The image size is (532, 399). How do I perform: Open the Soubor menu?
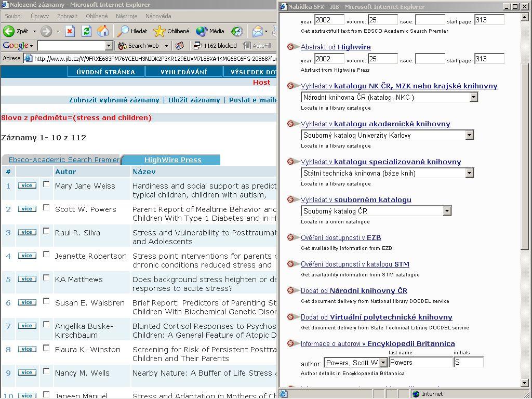[14, 16]
